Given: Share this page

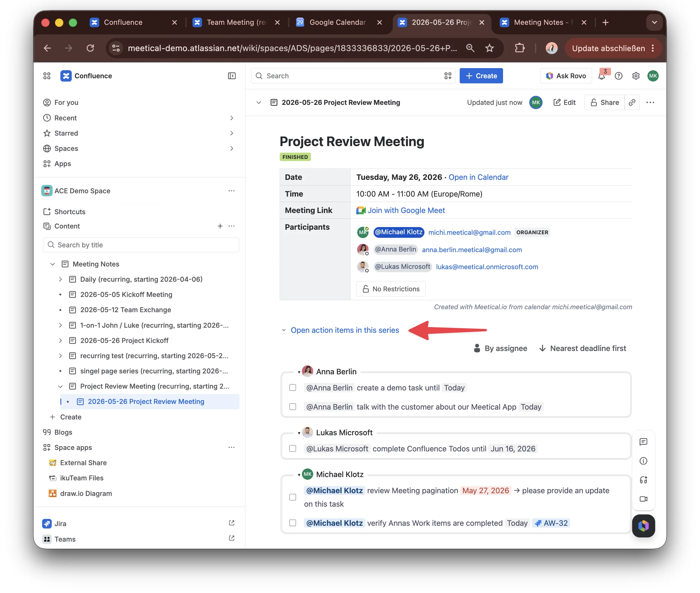Looking at the screenshot, I should coord(604,102).
